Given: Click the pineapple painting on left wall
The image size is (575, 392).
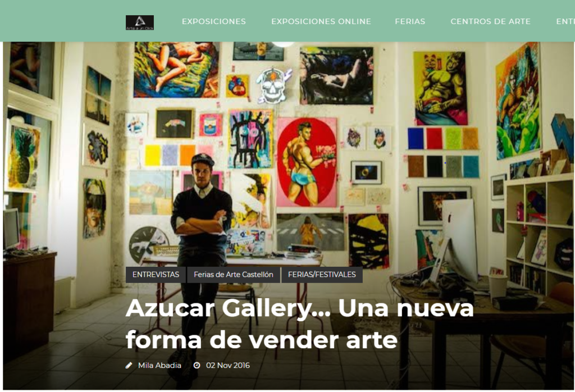Looking at the screenshot, I should coord(22,157).
